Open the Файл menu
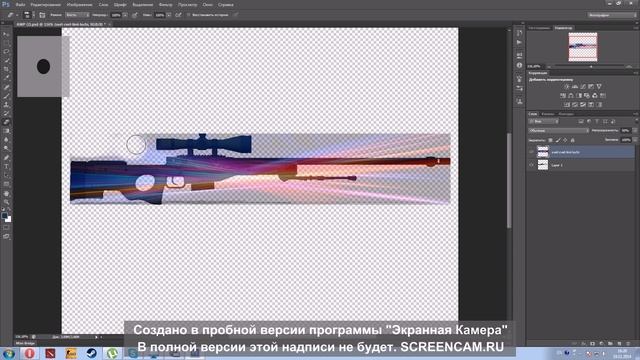 (x=20, y=4)
